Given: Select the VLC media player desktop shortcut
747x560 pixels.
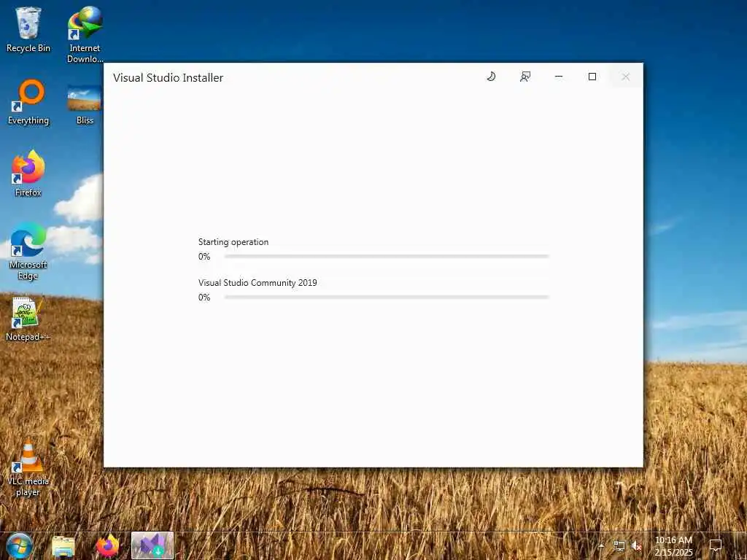Looking at the screenshot, I should pyautogui.click(x=28, y=467).
